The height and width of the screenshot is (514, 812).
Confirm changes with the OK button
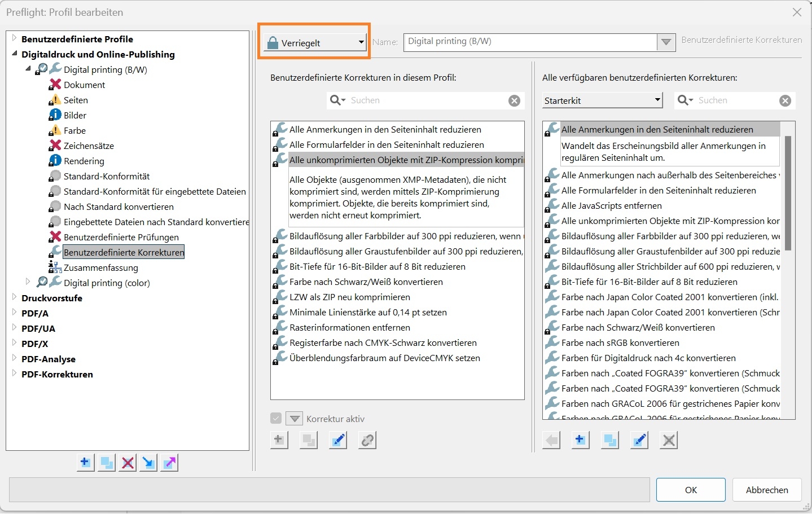click(x=690, y=490)
